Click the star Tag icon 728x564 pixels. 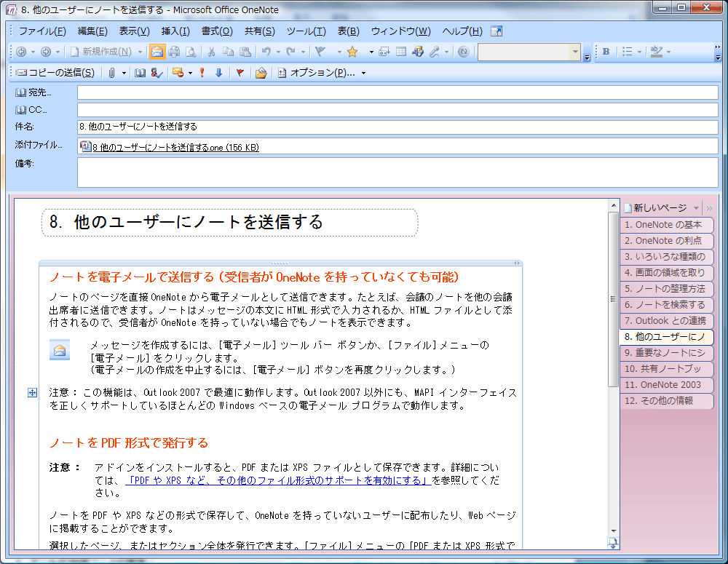pos(352,52)
